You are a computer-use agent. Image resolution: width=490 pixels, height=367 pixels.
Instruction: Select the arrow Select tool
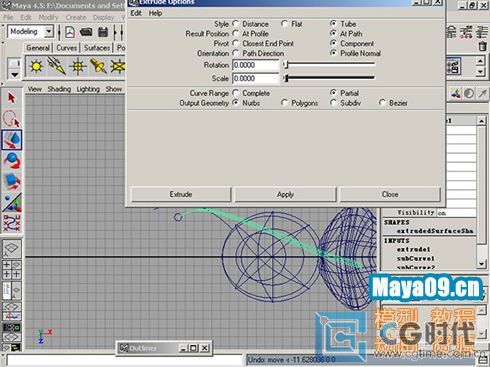12,98
